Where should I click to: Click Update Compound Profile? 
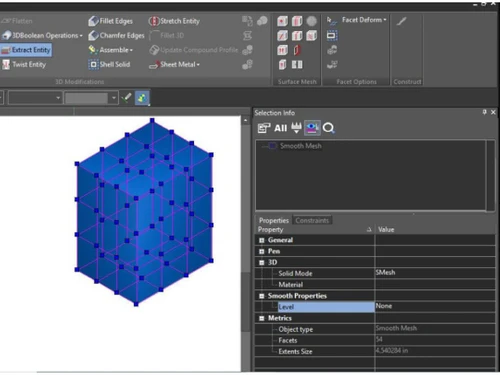[194, 50]
